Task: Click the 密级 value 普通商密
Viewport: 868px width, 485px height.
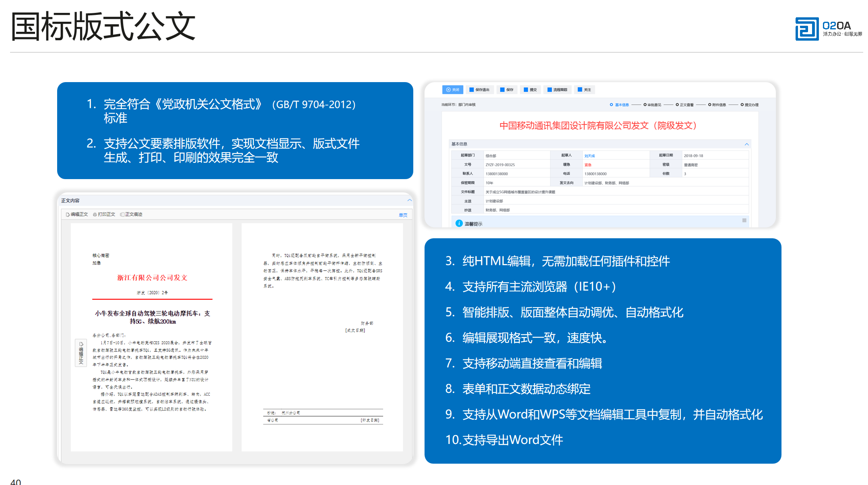Action: [x=691, y=165]
